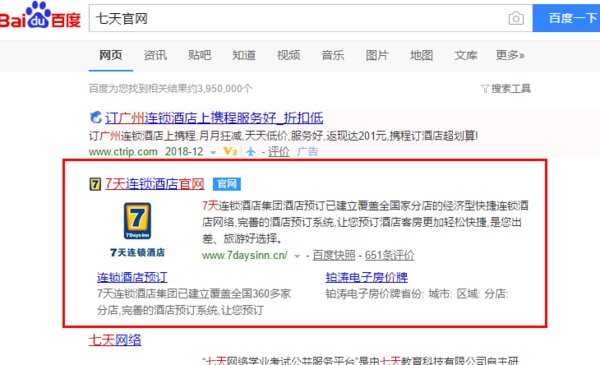Image resolution: width=600 pixels, height=365 pixels.
Task: Click the www.7daysinn.cn/ URL
Action: click(x=245, y=255)
